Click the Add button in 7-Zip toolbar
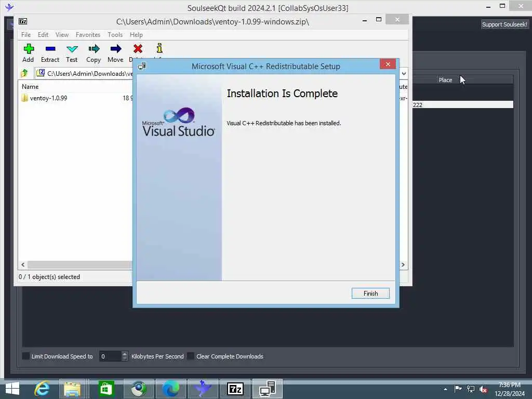The image size is (532, 399). pyautogui.click(x=28, y=53)
